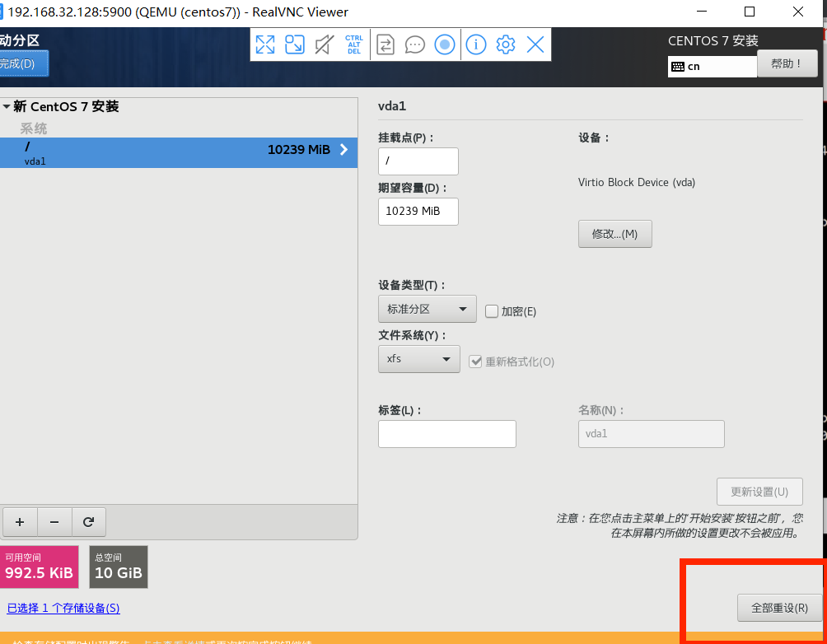Click the 全部重设(R) reset all button
Screen dimensions: 827x644
coord(779,608)
